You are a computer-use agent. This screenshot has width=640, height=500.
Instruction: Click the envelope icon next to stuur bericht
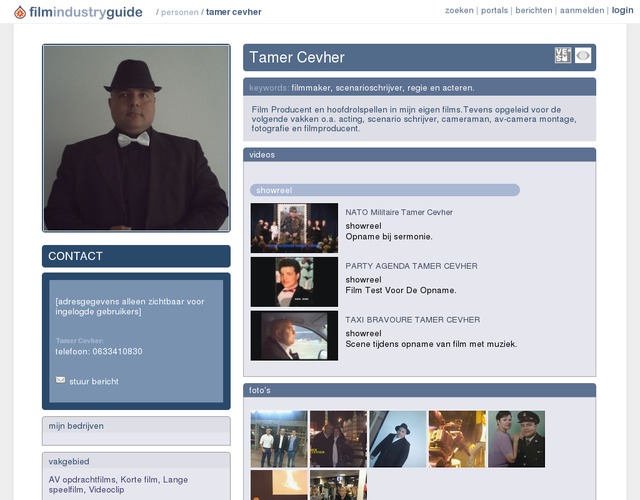(60, 381)
